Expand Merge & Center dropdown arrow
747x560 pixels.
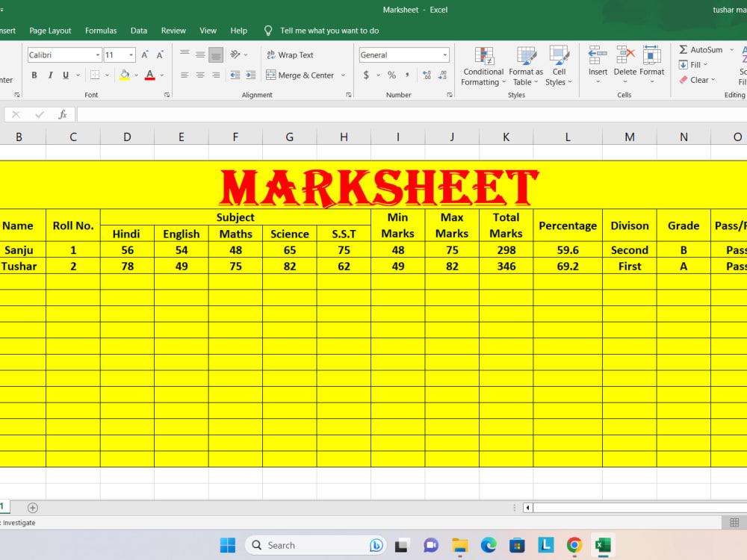343,75
